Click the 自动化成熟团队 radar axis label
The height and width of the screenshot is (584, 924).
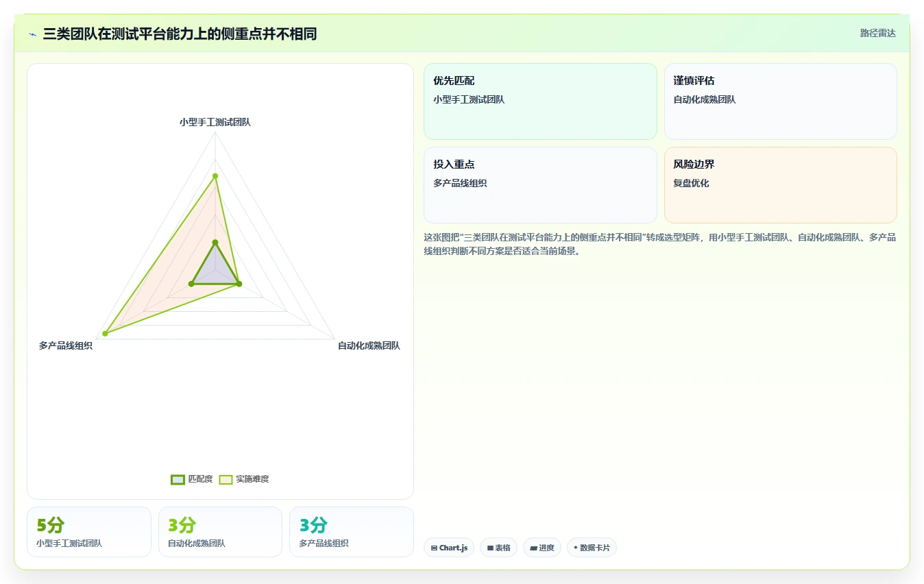(369, 345)
